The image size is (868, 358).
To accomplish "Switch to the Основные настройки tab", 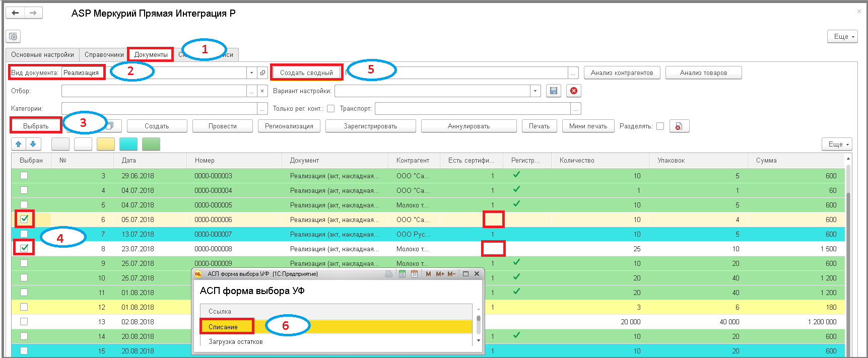I will 43,54.
